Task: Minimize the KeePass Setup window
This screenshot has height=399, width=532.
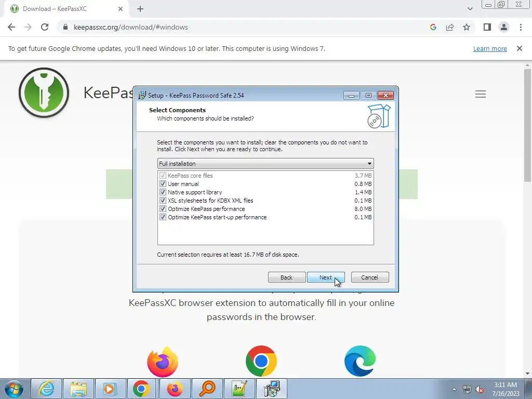Action: point(352,96)
